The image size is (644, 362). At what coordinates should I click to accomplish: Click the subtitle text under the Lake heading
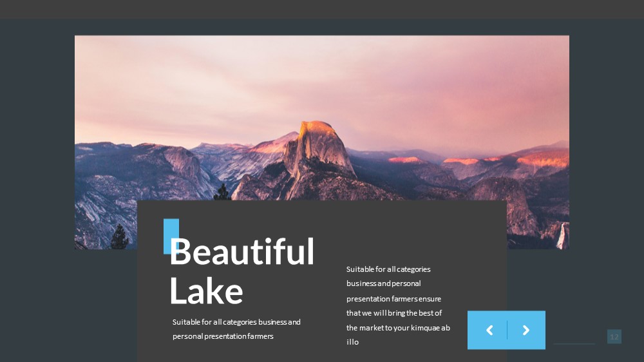(x=236, y=329)
